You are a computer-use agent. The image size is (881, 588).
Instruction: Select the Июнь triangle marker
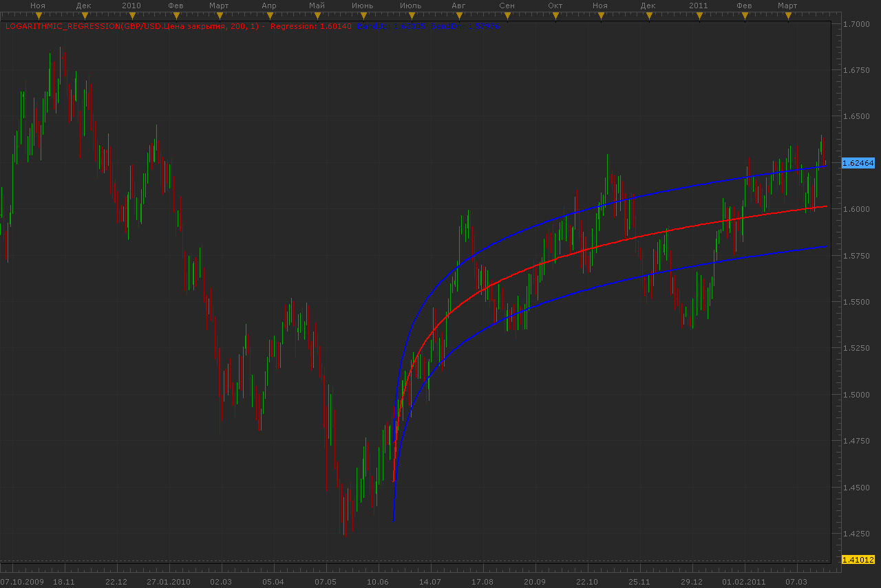362,14
